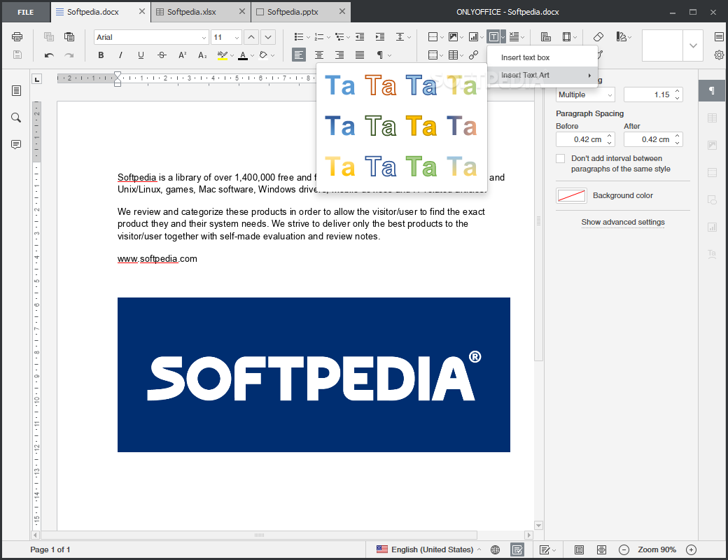
Task: Expand numbered list options
Action: pyautogui.click(x=329, y=37)
